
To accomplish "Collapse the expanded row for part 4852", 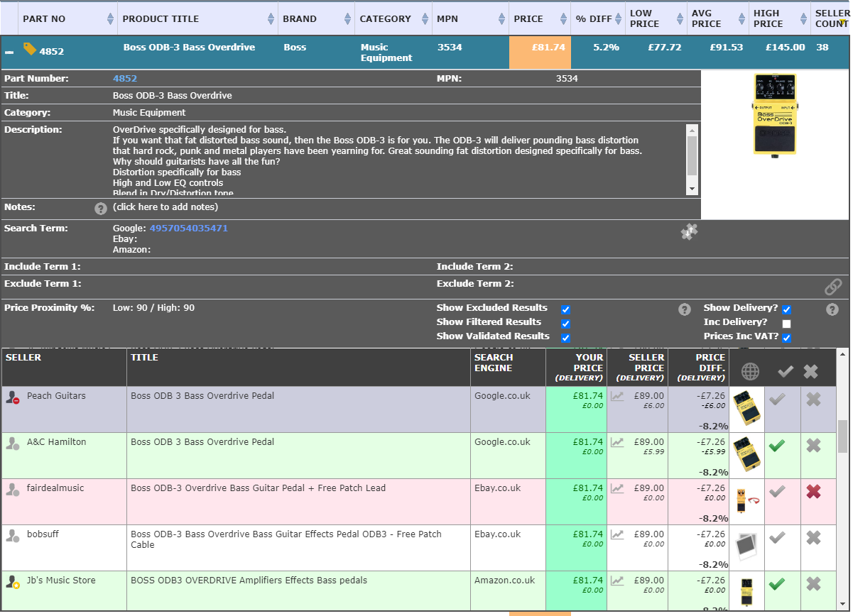I will coord(9,52).
